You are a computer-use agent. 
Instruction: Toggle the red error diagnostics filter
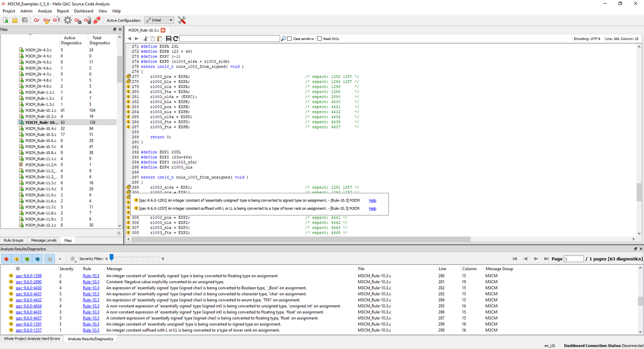tap(6, 259)
